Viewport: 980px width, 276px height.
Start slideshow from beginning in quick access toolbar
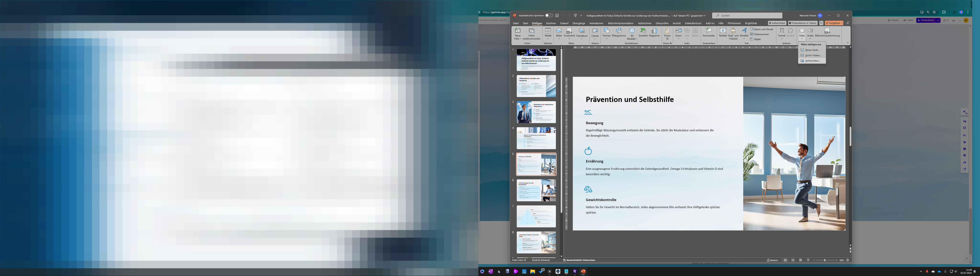pyautogui.click(x=575, y=16)
